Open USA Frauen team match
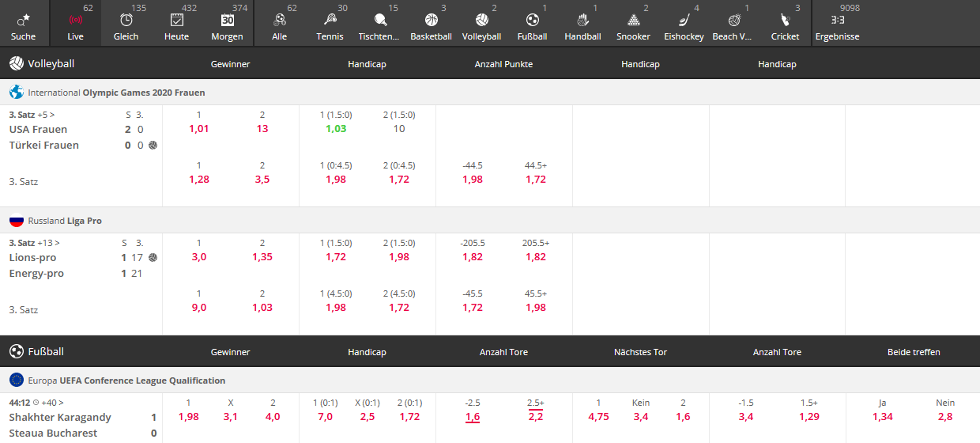The image size is (980, 443). [38, 129]
